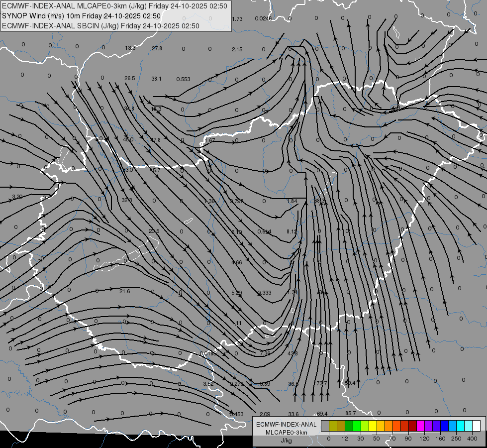Click legend scale label 12
The height and width of the screenshot is (448, 487).
[344, 439]
